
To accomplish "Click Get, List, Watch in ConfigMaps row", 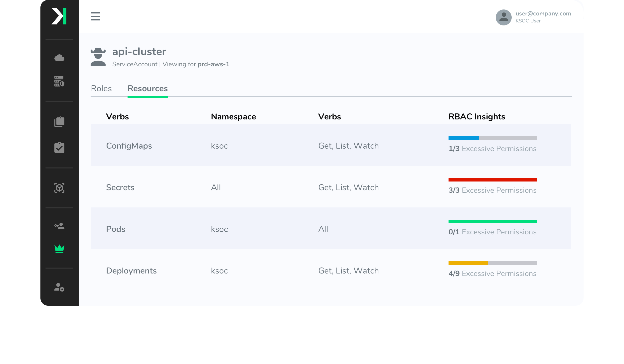I will click(348, 146).
